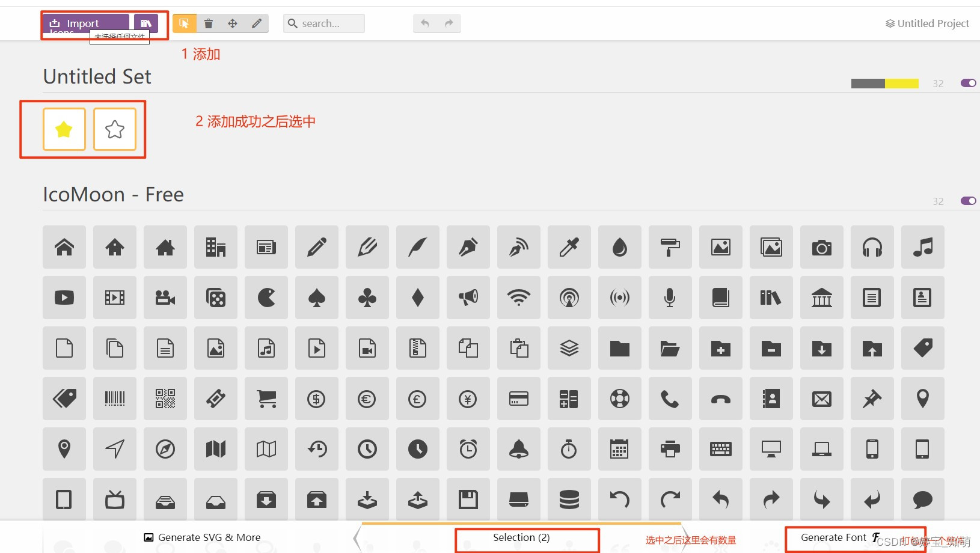Screen dimensions: 980x553
Task: Select the envelope mail icon
Action: (822, 399)
